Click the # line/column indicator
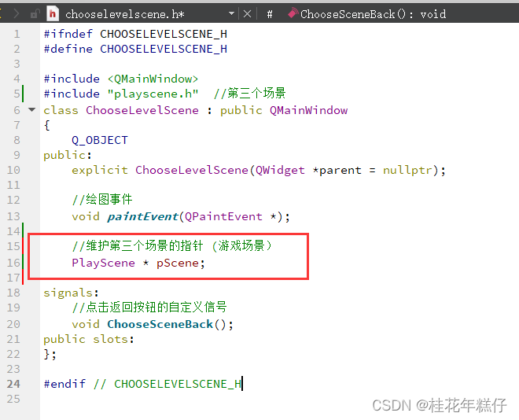The height and width of the screenshot is (420, 519). coord(270,14)
